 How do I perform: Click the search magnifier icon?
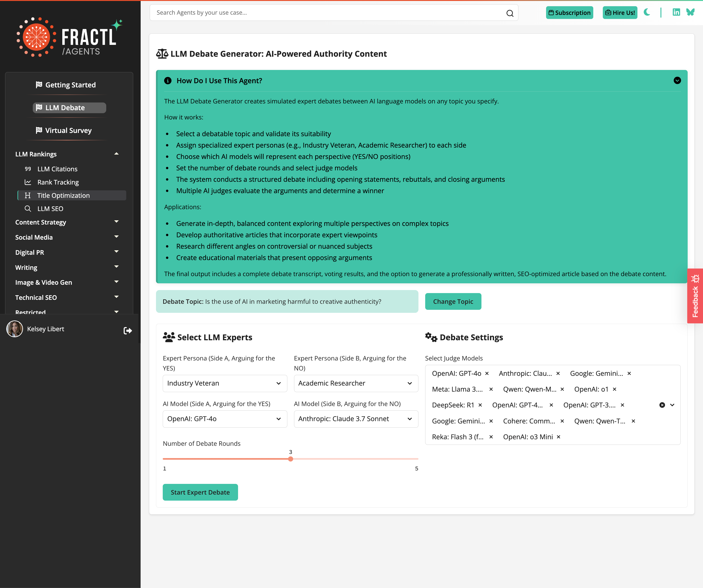pyautogui.click(x=510, y=13)
